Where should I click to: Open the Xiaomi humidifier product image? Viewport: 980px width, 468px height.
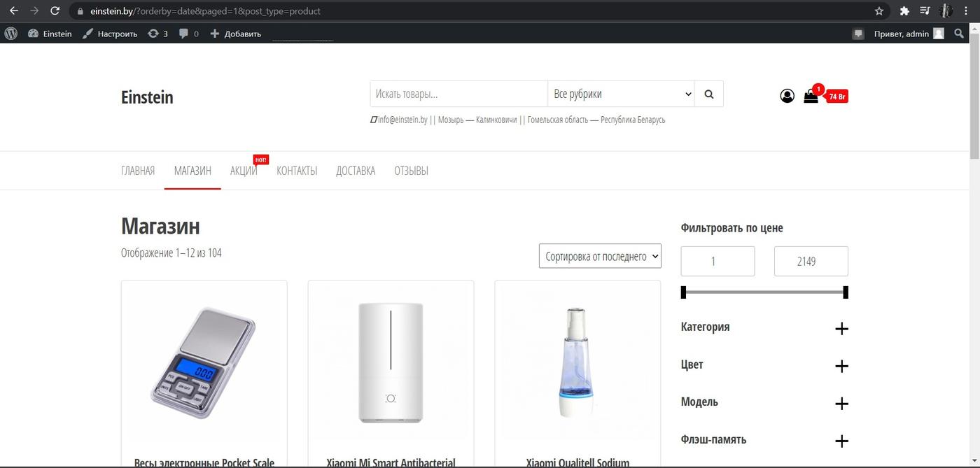point(391,362)
